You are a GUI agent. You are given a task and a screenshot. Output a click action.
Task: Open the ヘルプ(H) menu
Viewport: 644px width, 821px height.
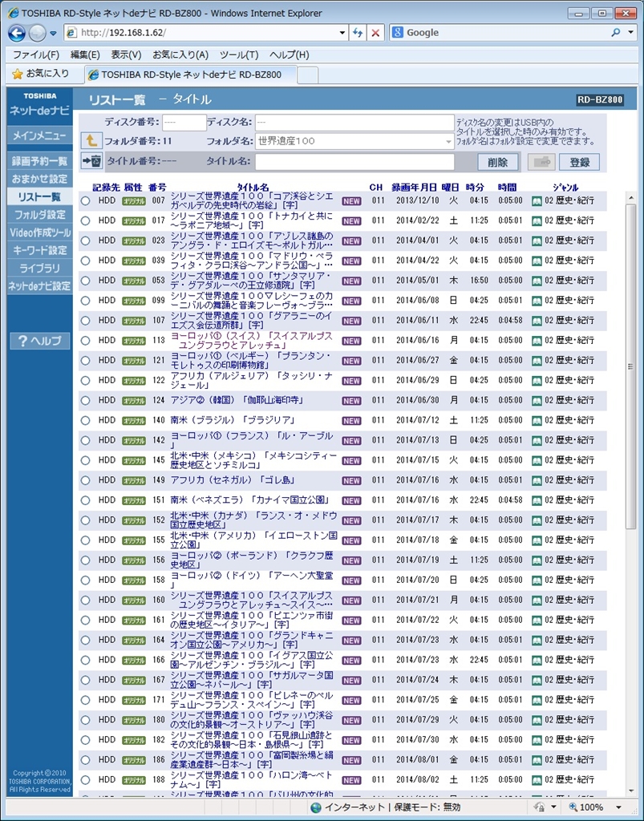(x=289, y=55)
